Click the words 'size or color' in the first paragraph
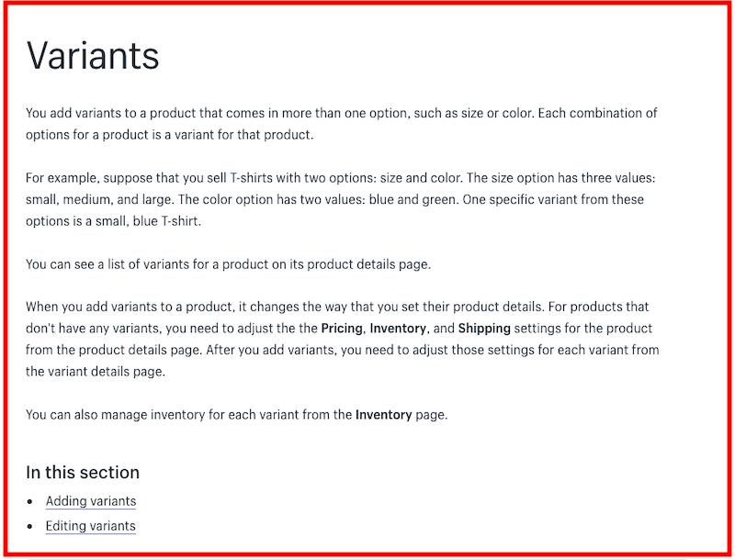Image resolution: width=735 pixels, height=560 pixels. pyautogui.click(x=498, y=113)
